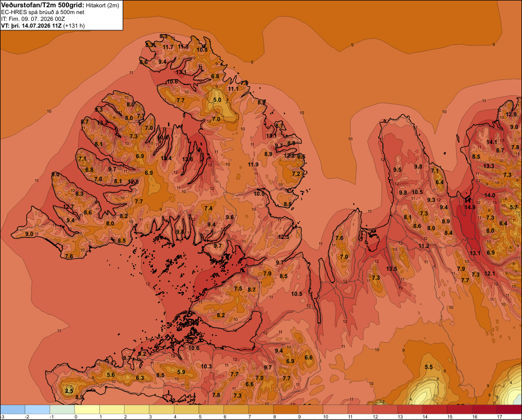Image resolution: width=522 pixels, height=420 pixels.
Task: Click the line 'EC-HRES spá brúuð á 500m net'
Action: point(43,12)
